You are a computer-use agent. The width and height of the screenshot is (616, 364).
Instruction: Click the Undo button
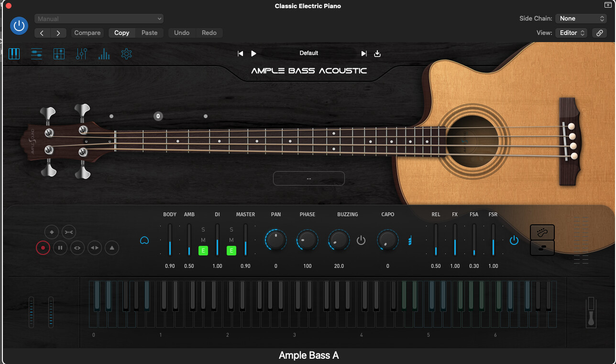[x=182, y=33]
